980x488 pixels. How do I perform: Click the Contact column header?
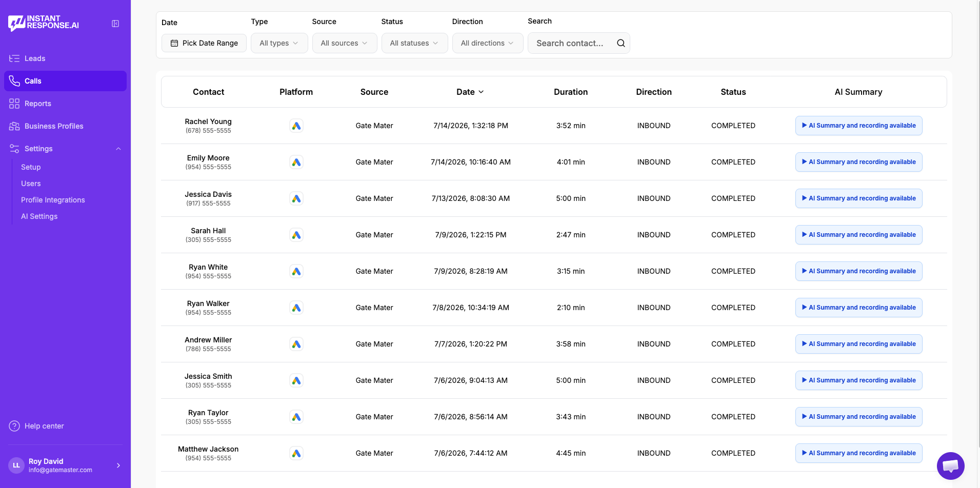209,92
